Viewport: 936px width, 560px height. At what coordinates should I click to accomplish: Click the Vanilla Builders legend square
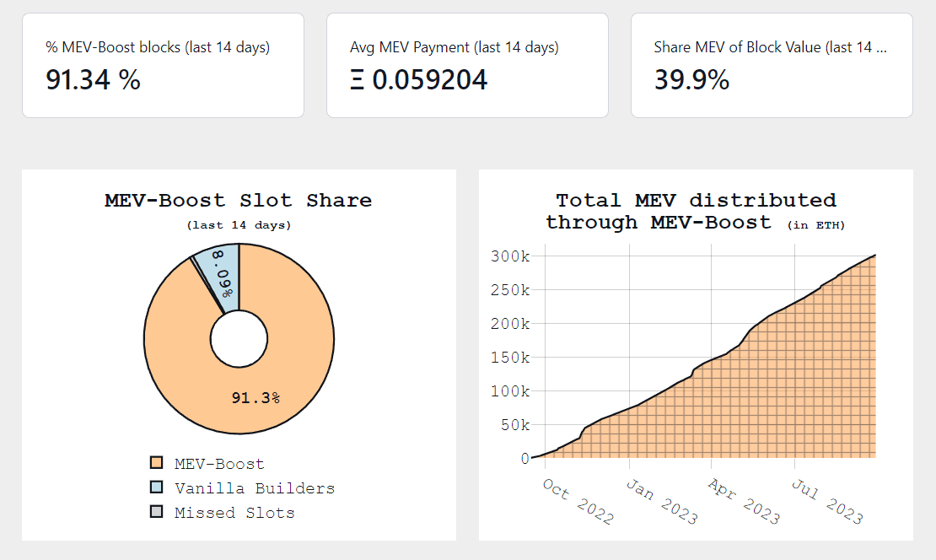(157, 487)
